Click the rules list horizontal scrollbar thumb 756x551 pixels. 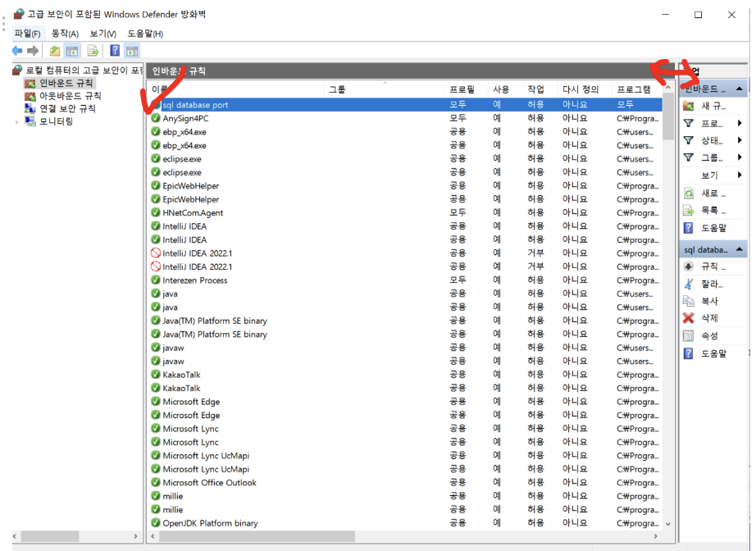tap(257, 536)
